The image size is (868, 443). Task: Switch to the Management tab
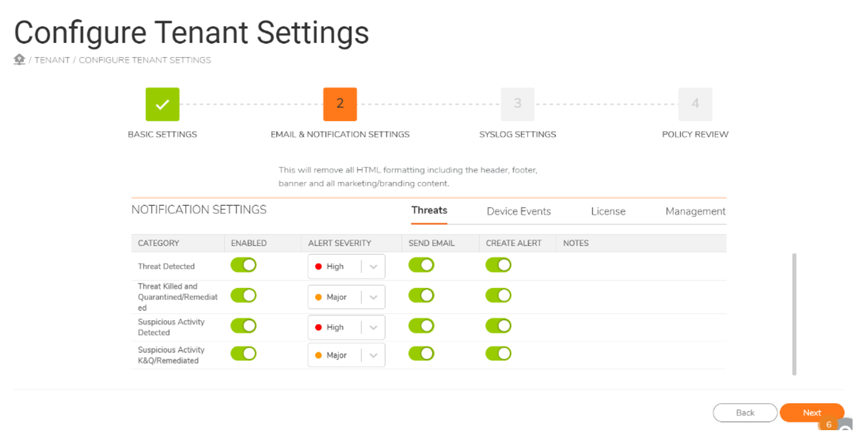tap(695, 212)
